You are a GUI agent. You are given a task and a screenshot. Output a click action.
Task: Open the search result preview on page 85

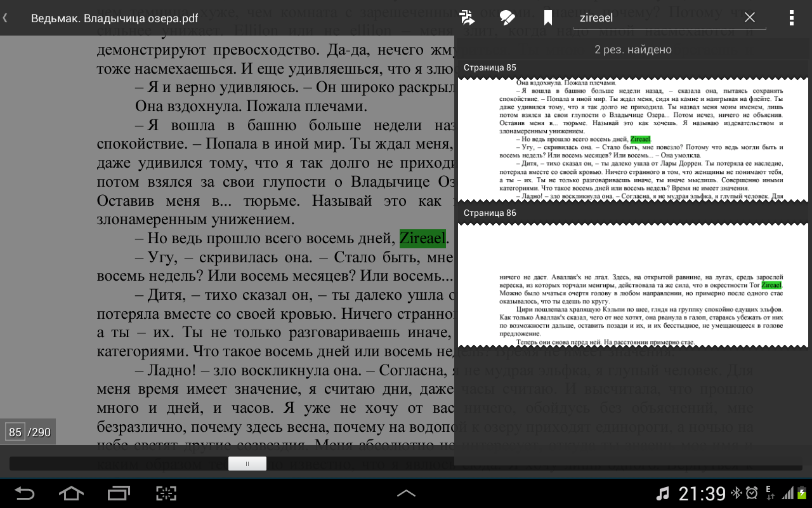tap(633, 140)
